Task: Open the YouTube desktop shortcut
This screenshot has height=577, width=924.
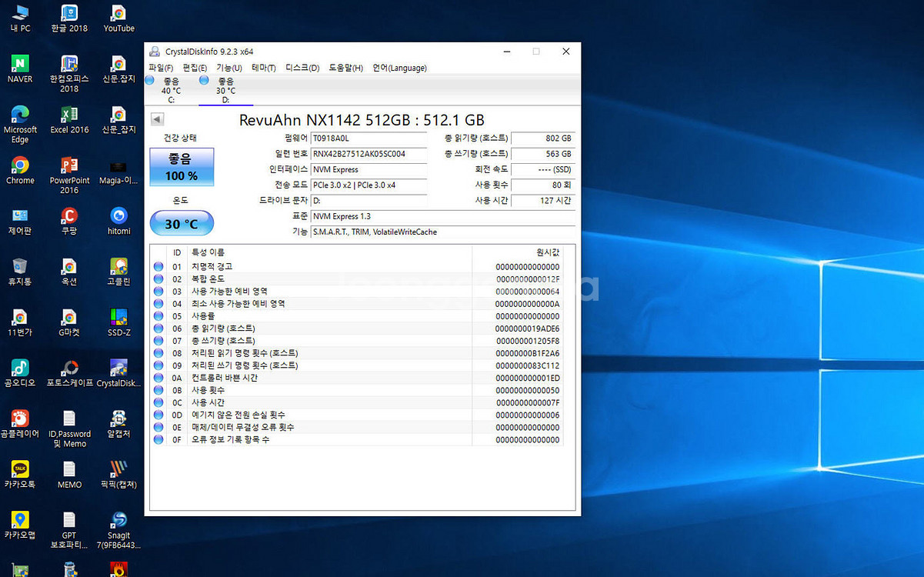Action: [118, 18]
